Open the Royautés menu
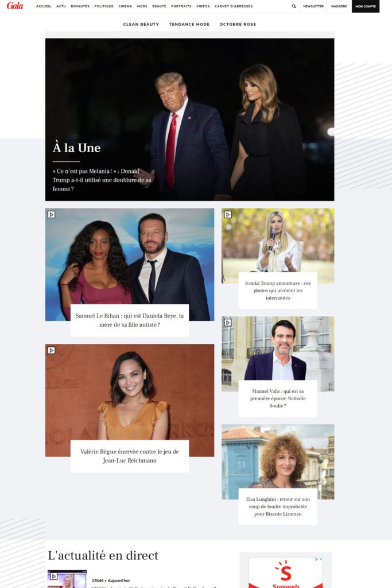Image resolution: width=392 pixels, height=588 pixels. click(80, 6)
